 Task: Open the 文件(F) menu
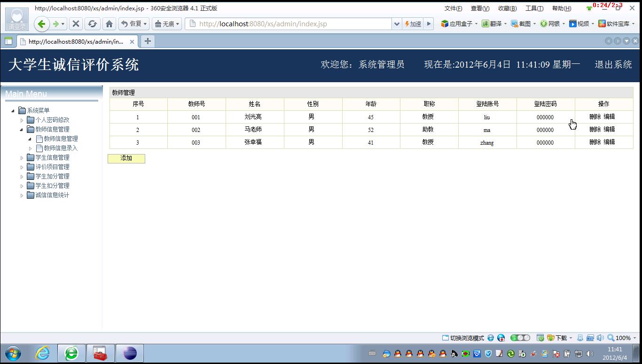click(453, 8)
